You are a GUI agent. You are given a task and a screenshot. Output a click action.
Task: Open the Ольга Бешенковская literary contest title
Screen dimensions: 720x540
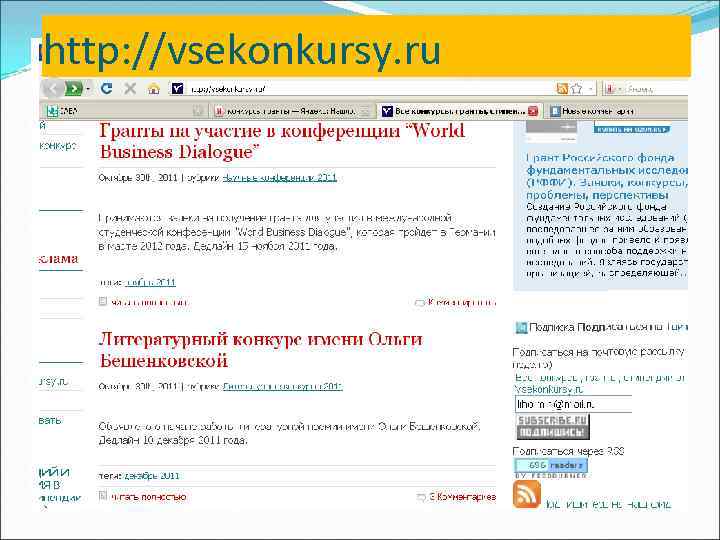(261, 349)
